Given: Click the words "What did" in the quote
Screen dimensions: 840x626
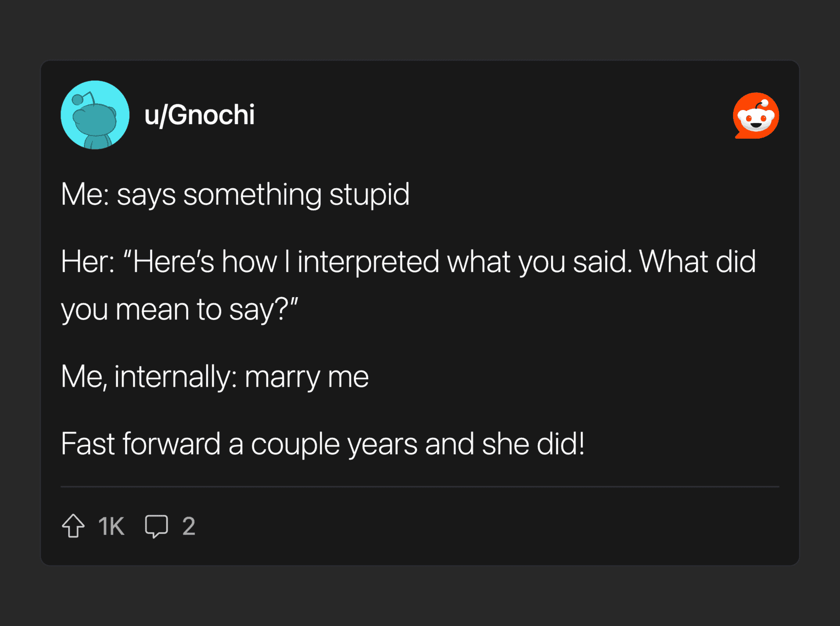Looking at the screenshot, I should [697, 261].
